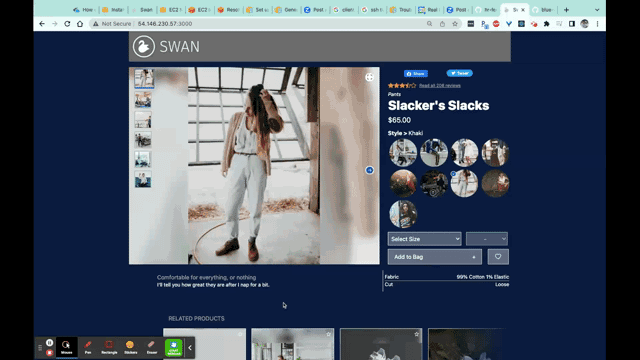640x360 pixels.
Task: Click the Swan logo icon in header
Action: (x=144, y=46)
